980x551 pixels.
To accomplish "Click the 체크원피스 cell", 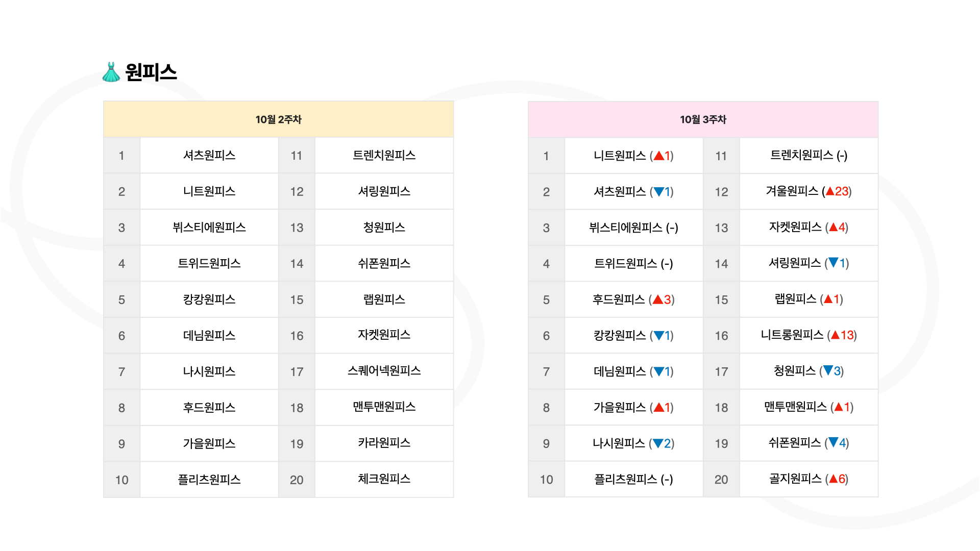I will pos(384,479).
